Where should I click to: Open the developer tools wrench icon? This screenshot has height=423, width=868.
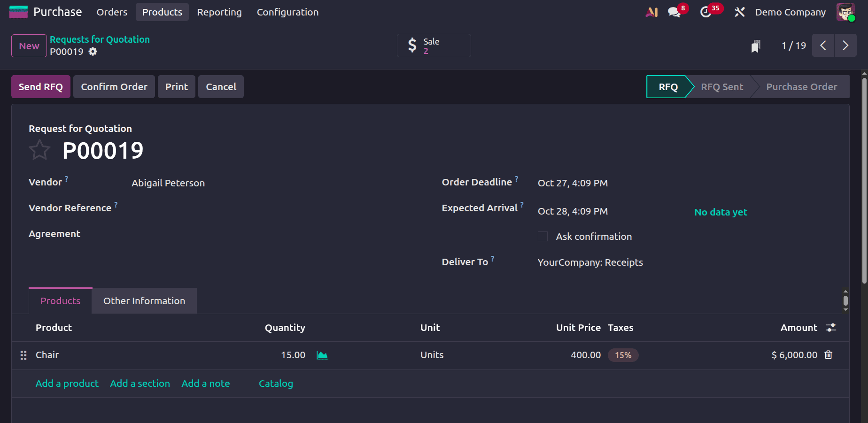tap(739, 12)
